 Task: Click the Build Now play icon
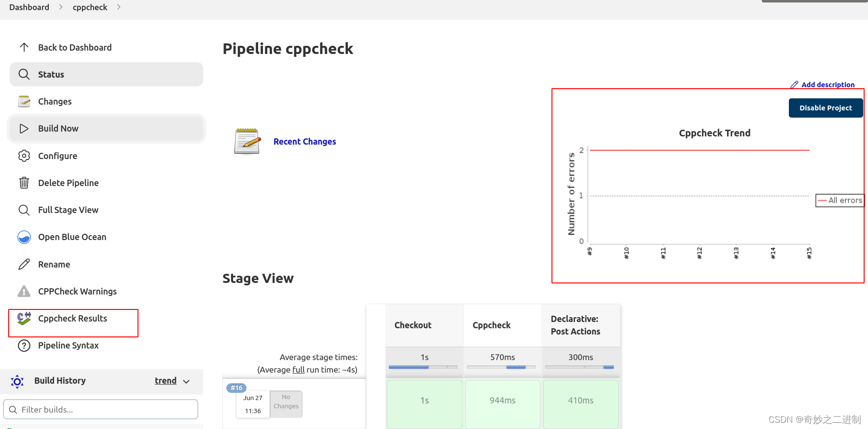(24, 129)
